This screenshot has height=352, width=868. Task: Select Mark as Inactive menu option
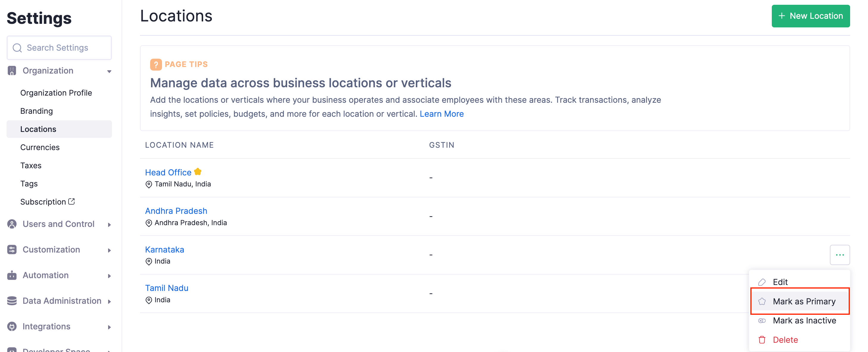804,321
